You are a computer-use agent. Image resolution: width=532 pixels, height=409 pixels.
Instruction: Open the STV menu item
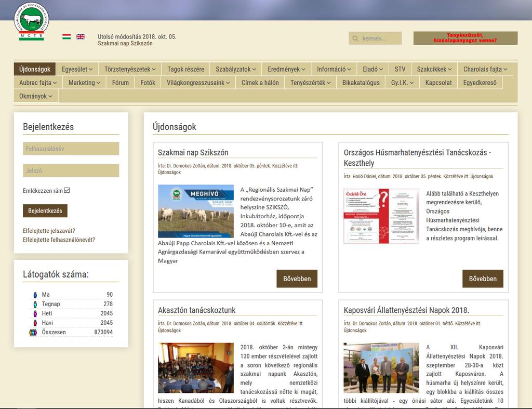click(400, 69)
